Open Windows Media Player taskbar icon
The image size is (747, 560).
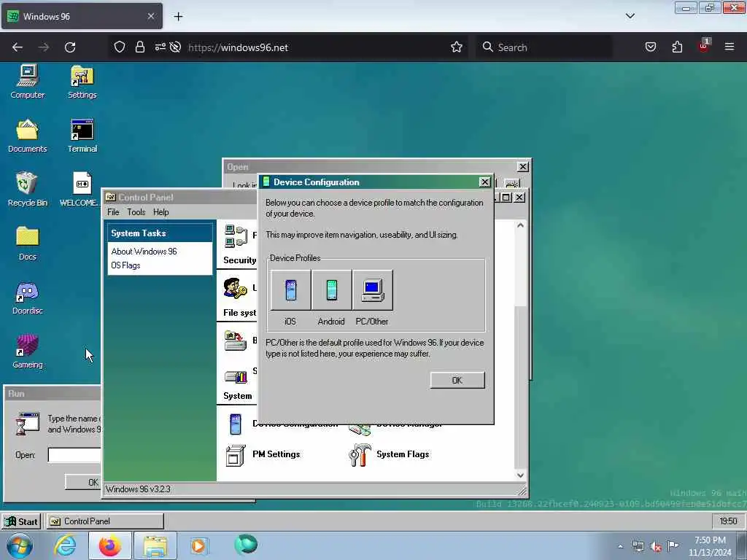pos(198,545)
